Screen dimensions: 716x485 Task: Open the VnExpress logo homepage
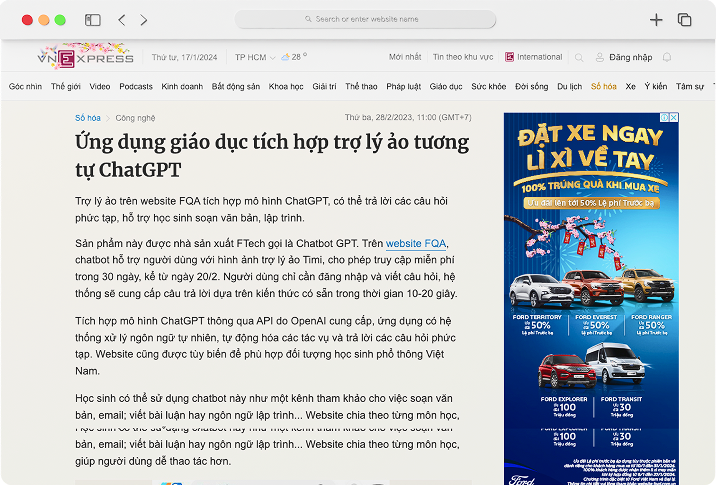point(85,56)
